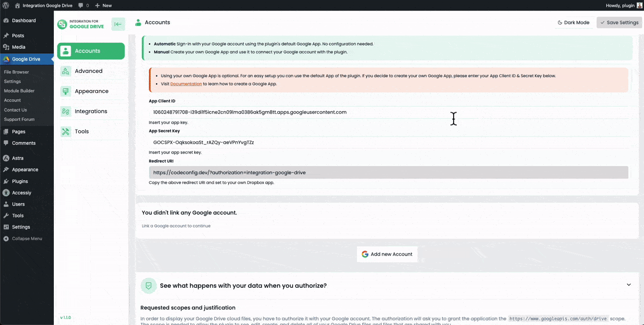
Task: Click the App Secret Key field
Action: [388, 143]
